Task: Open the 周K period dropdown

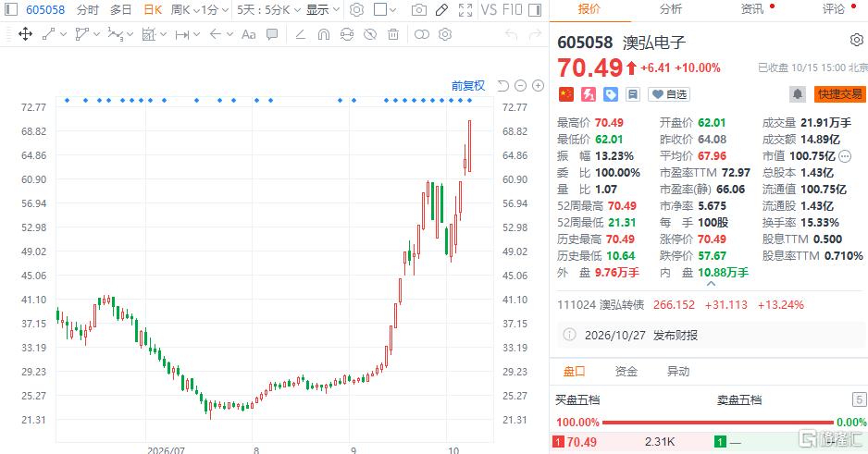Action: (184, 9)
